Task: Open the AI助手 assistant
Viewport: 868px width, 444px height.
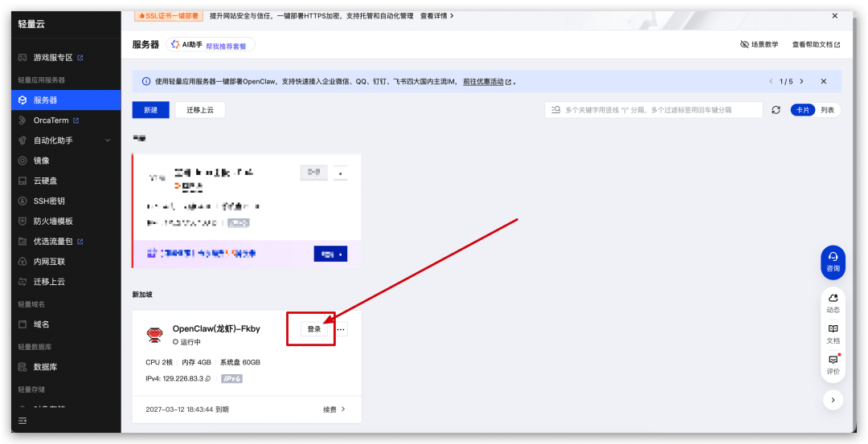Action: [186, 45]
